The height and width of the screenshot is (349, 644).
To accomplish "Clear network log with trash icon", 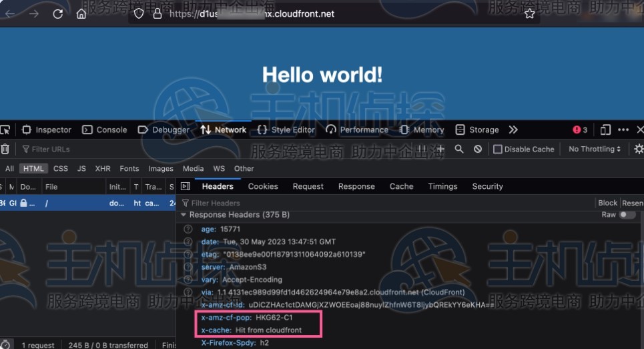I will coord(5,149).
